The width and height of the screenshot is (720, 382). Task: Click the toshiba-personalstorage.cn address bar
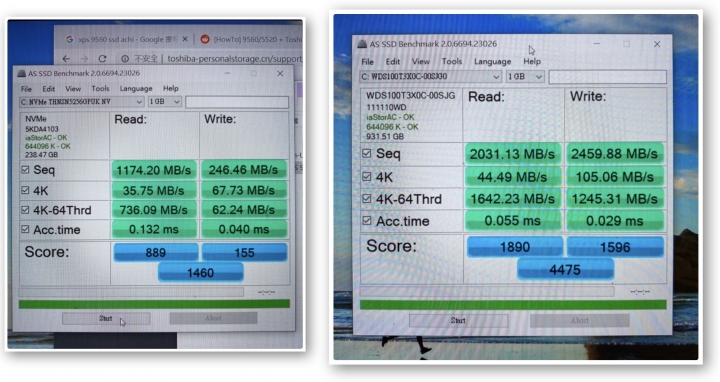[x=234, y=59]
